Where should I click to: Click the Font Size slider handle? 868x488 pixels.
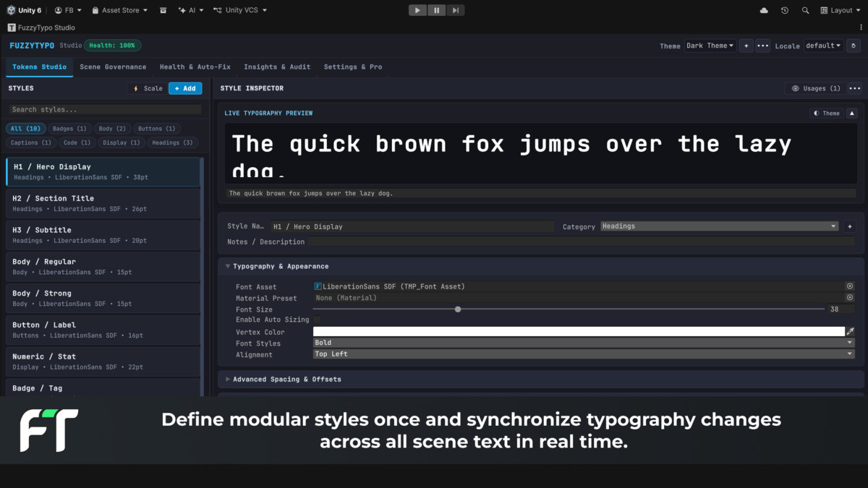[x=458, y=309]
